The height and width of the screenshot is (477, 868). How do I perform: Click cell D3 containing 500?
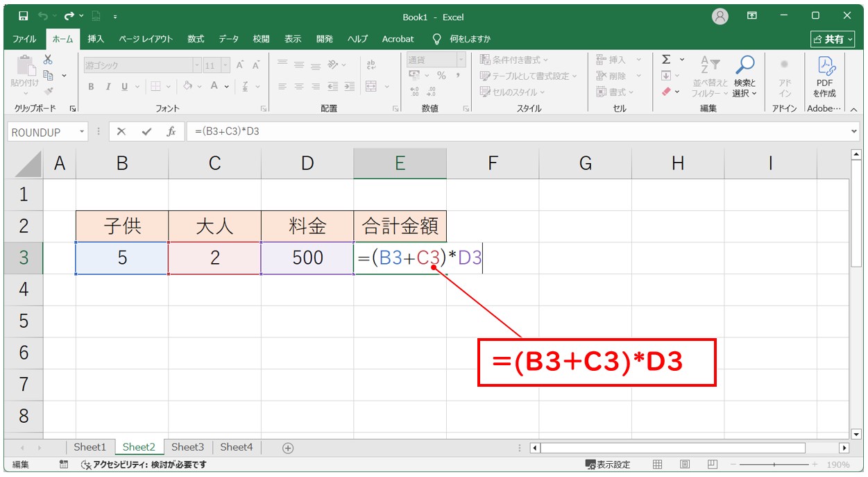pos(307,258)
